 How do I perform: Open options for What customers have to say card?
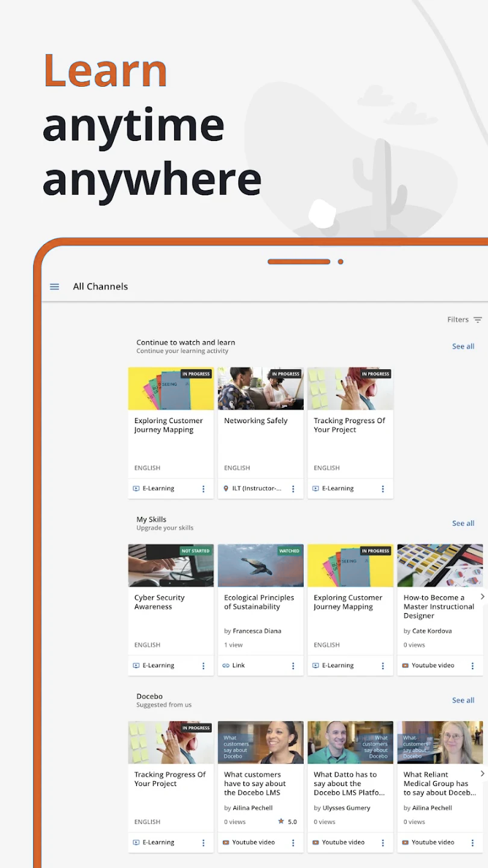point(293,843)
